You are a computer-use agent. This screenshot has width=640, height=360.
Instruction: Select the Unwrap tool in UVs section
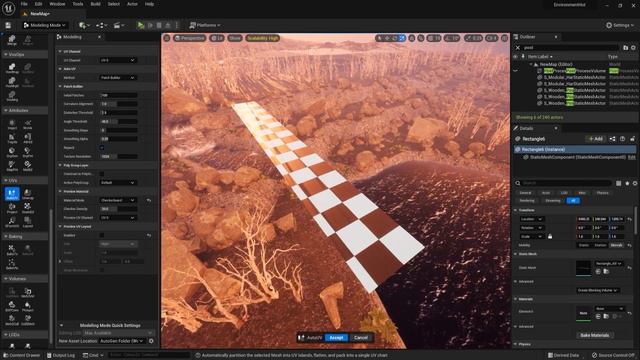tap(28, 194)
